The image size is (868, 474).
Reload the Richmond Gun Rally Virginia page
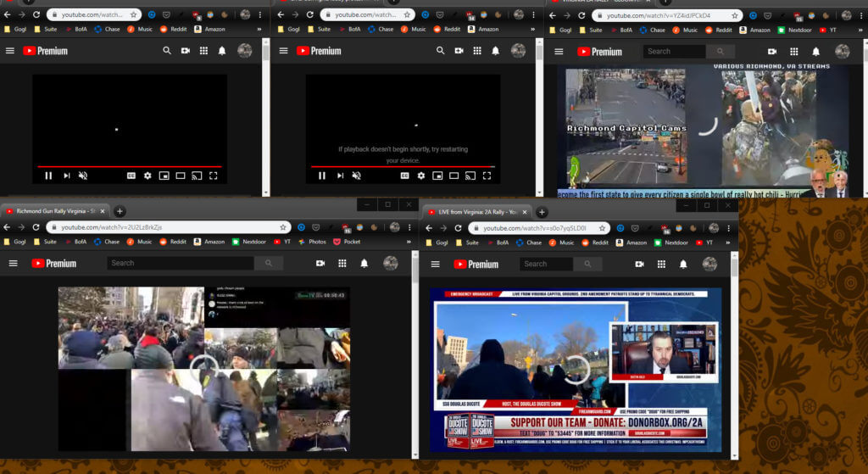tap(36, 227)
